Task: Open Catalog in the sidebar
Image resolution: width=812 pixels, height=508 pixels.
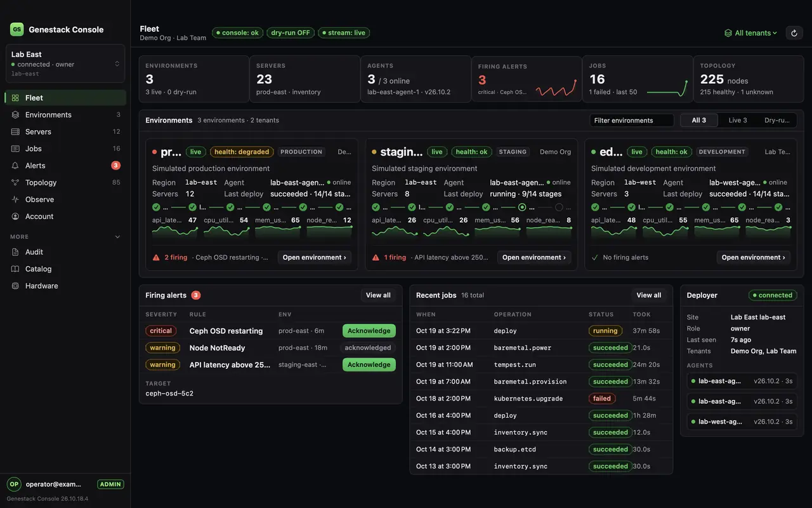Action: [65, 269]
